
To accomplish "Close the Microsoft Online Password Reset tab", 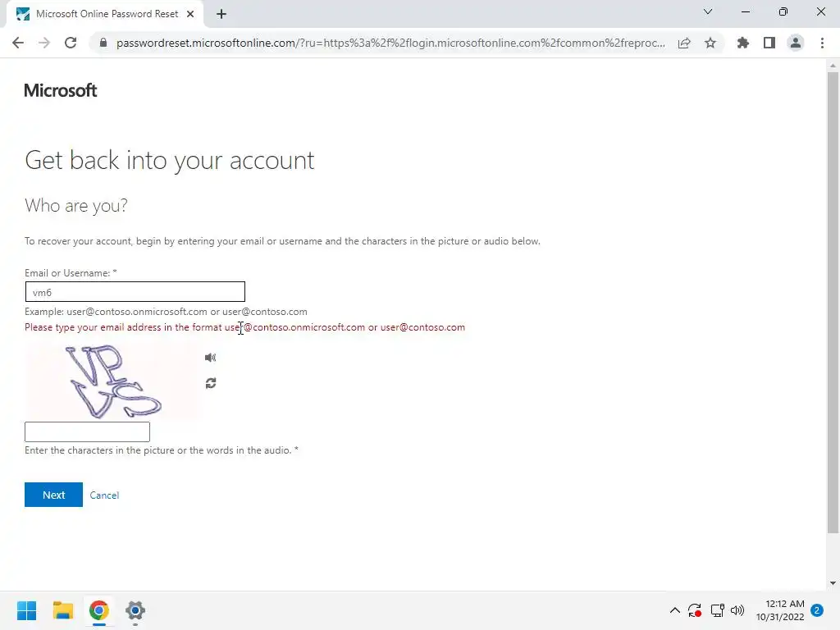I will coord(190,15).
